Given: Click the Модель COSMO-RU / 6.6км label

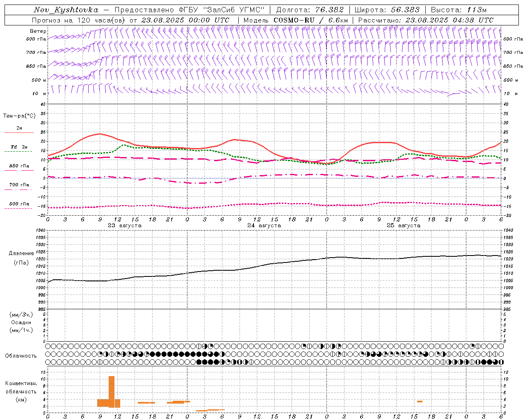Looking at the screenshot, I should 296,20.
